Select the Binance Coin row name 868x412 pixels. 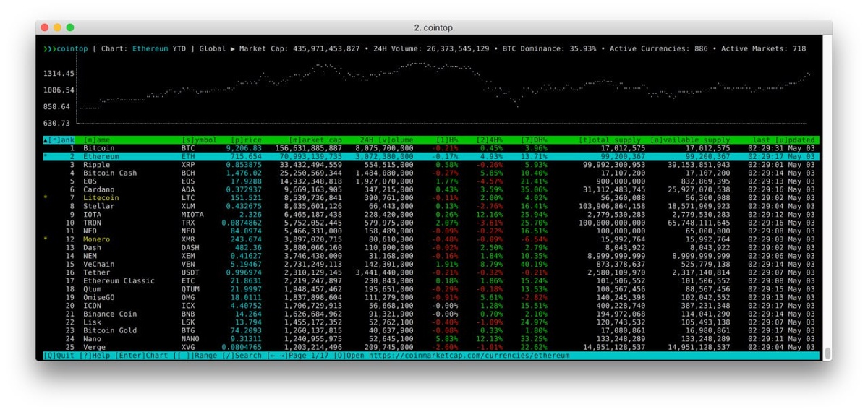[110, 314]
